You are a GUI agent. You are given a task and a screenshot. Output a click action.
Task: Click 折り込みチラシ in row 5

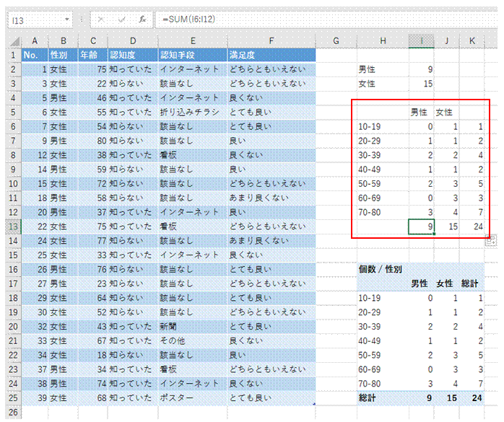pyautogui.click(x=190, y=113)
